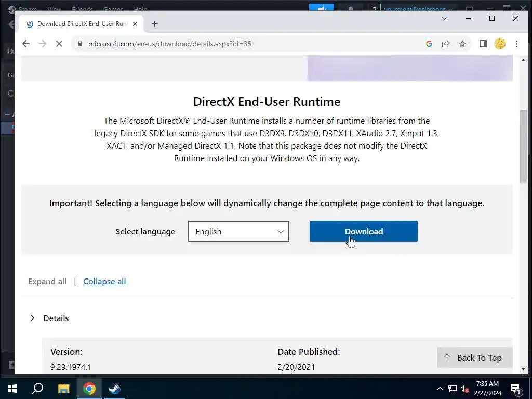Viewport: 532px width, 399px height.
Task: Open the Chrome tab search chevron
Action: coord(444,18)
